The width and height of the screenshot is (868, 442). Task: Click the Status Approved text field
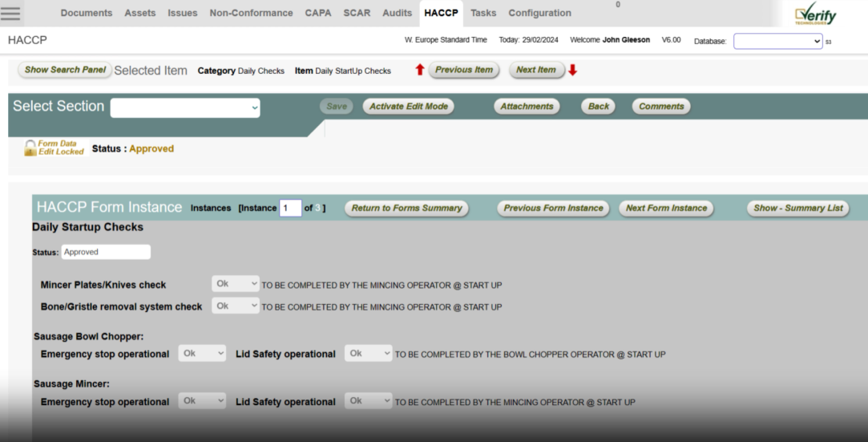(106, 252)
